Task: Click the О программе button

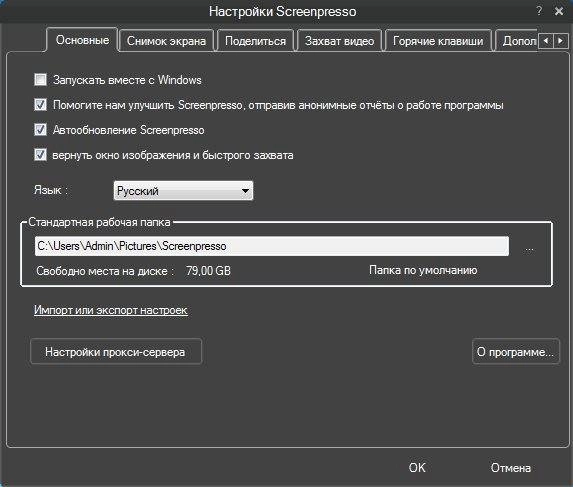Action: tap(516, 352)
